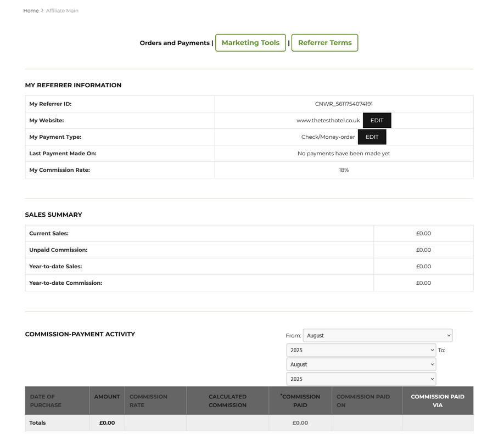Click the Amount column header
This screenshot has width=504, height=434.
pos(107,397)
